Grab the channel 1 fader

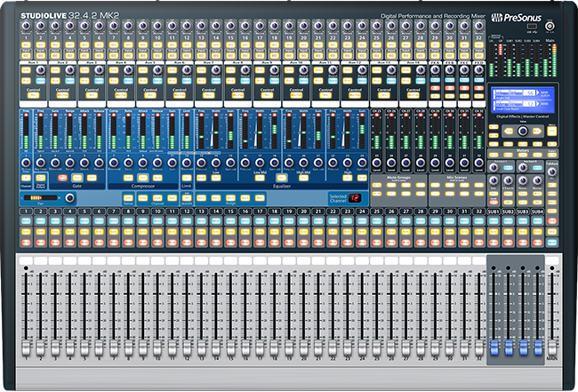pyautogui.click(x=26, y=348)
